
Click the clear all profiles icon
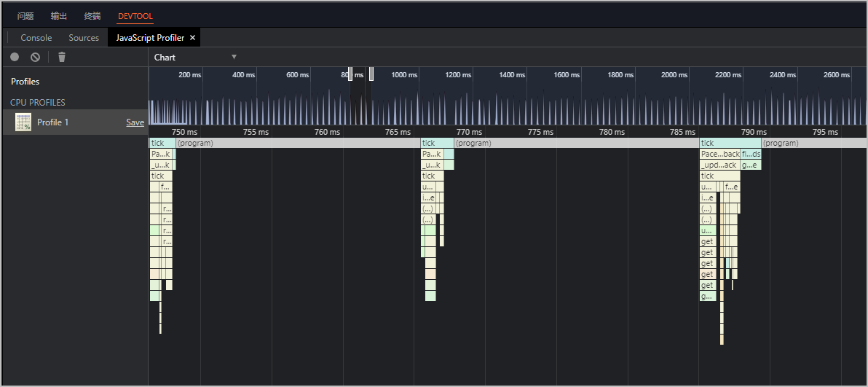coord(36,57)
